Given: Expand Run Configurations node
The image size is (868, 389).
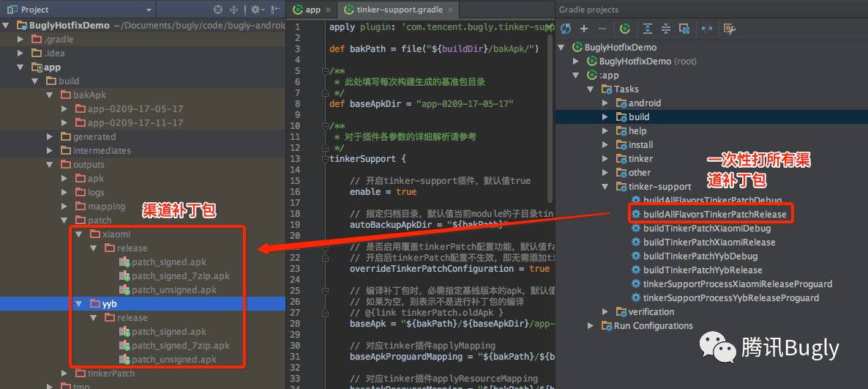Looking at the screenshot, I should coord(591,325).
